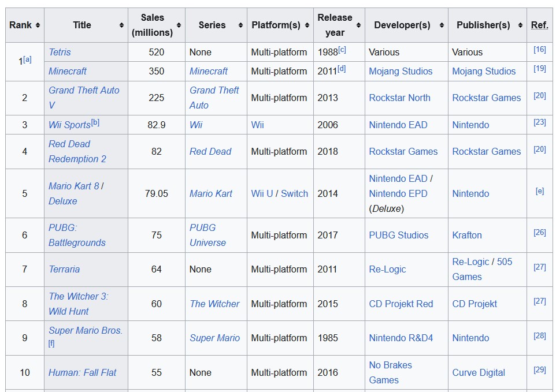Sort by Developer(s) column arrows

(442, 25)
